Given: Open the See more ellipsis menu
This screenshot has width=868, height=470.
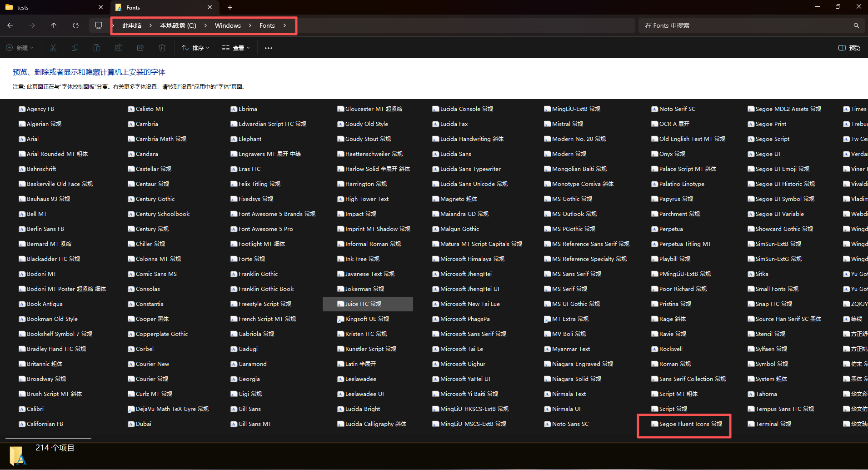Looking at the screenshot, I should [x=269, y=48].
